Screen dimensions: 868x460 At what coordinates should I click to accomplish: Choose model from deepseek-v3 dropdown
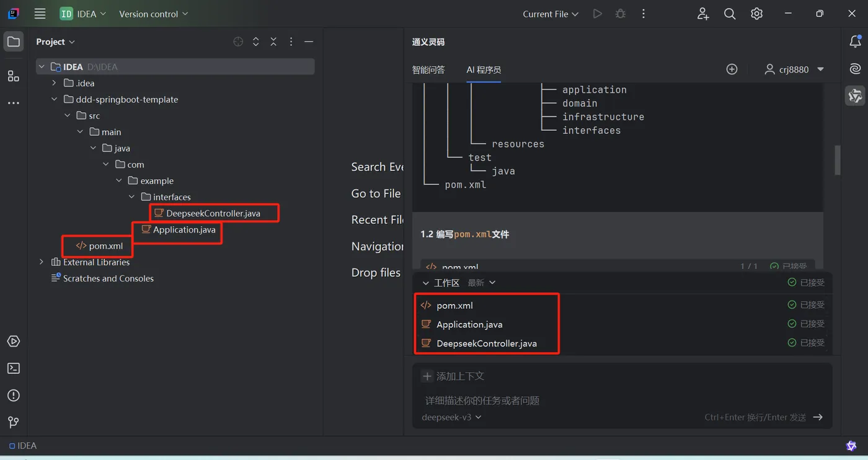(451, 417)
